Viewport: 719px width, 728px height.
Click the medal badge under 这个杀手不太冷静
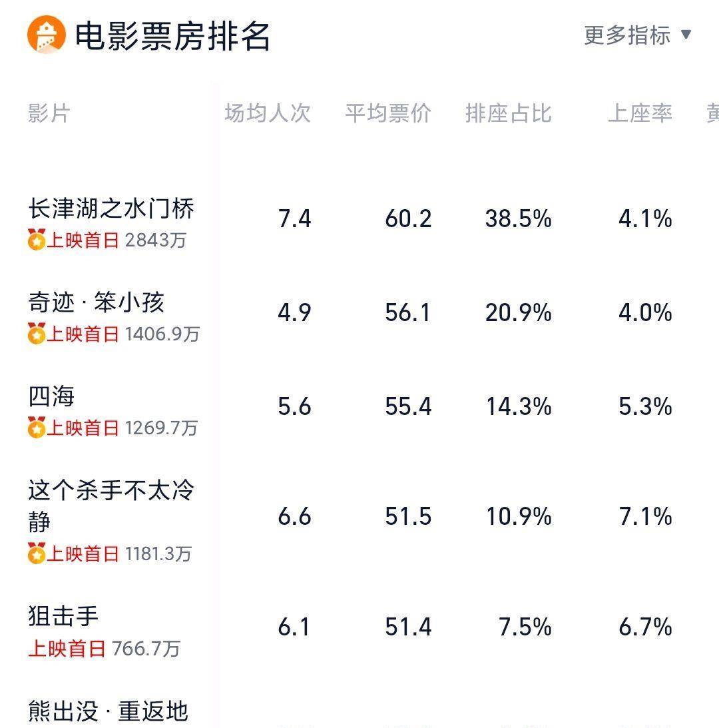point(37,553)
